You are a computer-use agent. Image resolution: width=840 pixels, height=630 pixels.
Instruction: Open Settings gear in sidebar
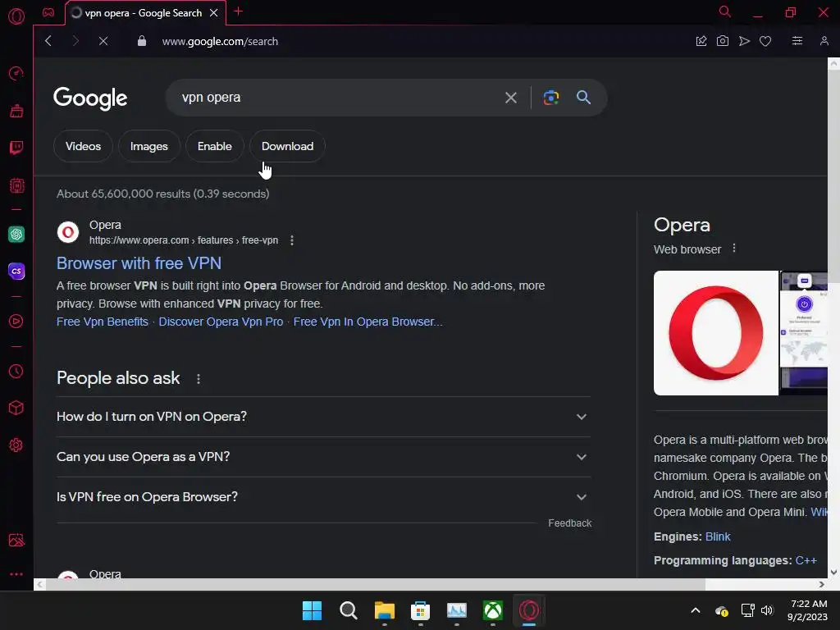click(16, 445)
